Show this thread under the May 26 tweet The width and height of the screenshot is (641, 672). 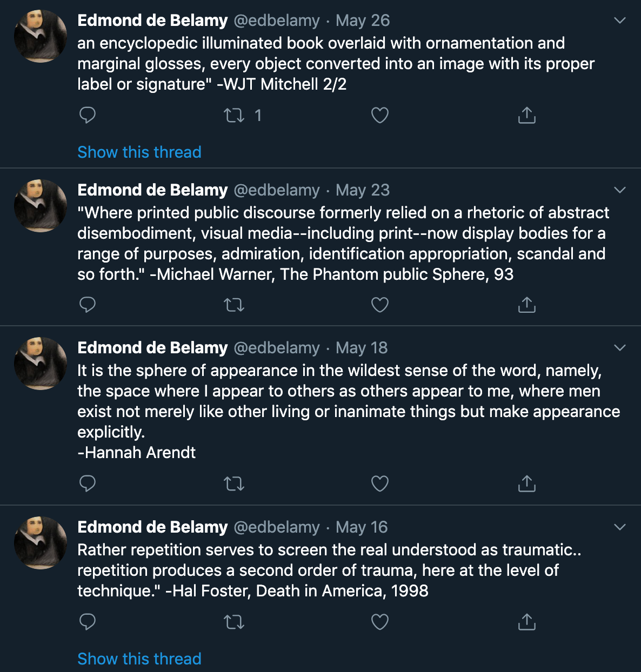(x=139, y=152)
